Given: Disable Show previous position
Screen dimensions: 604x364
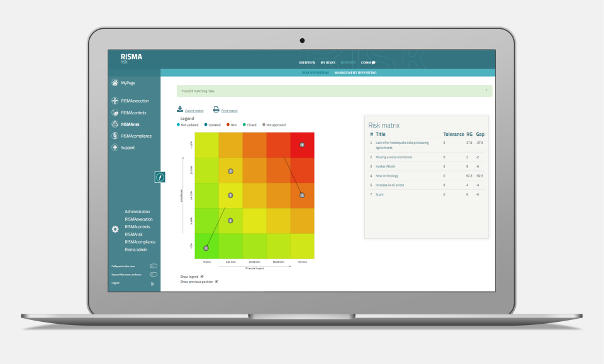Looking at the screenshot, I should click(x=216, y=282).
